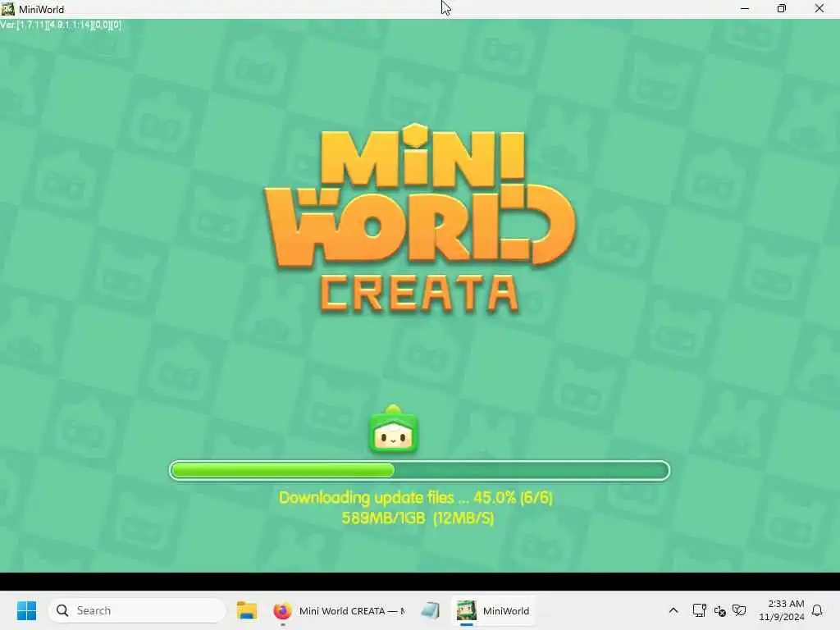Screen dimensions: 840x630
Task: Open the installer icon in taskbar
Action: tap(430, 610)
